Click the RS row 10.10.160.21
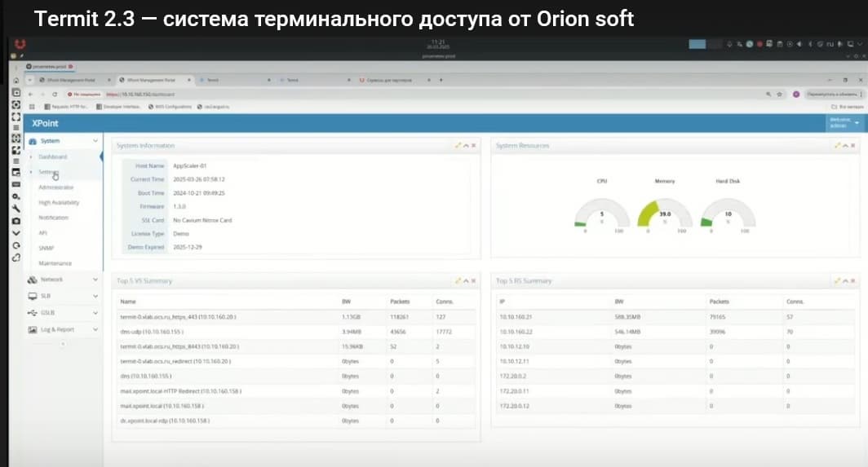 point(675,317)
